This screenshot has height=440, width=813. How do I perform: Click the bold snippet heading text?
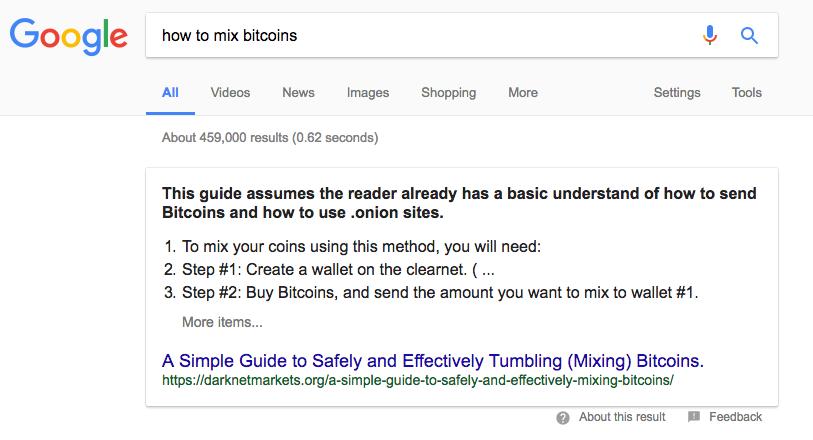coord(459,203)
